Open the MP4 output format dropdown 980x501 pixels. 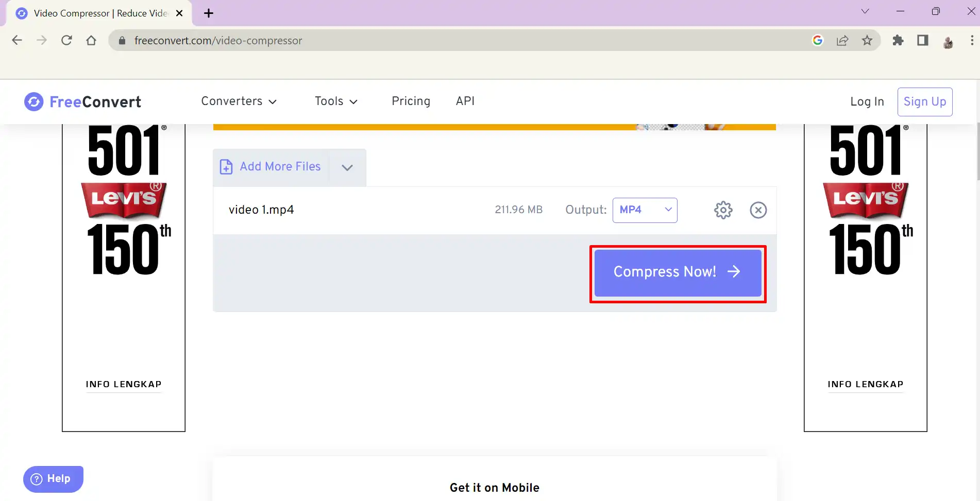tap(645, 210)
